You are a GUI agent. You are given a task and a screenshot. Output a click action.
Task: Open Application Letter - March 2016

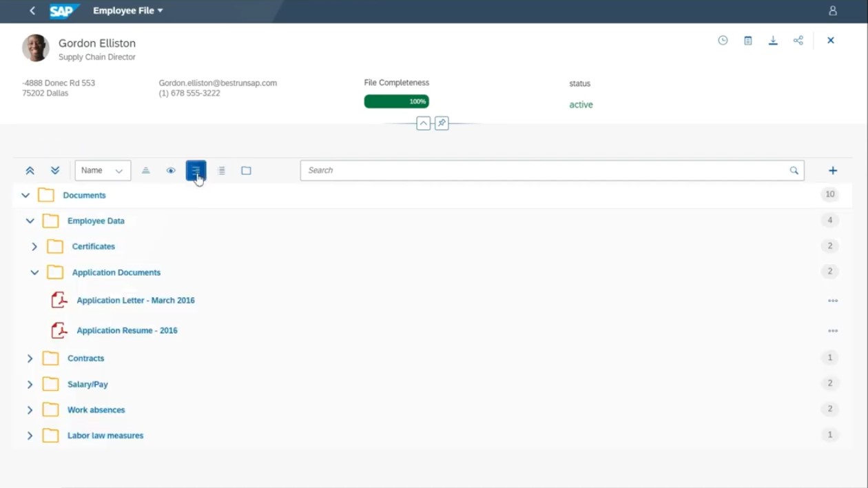tap(135, 300)
